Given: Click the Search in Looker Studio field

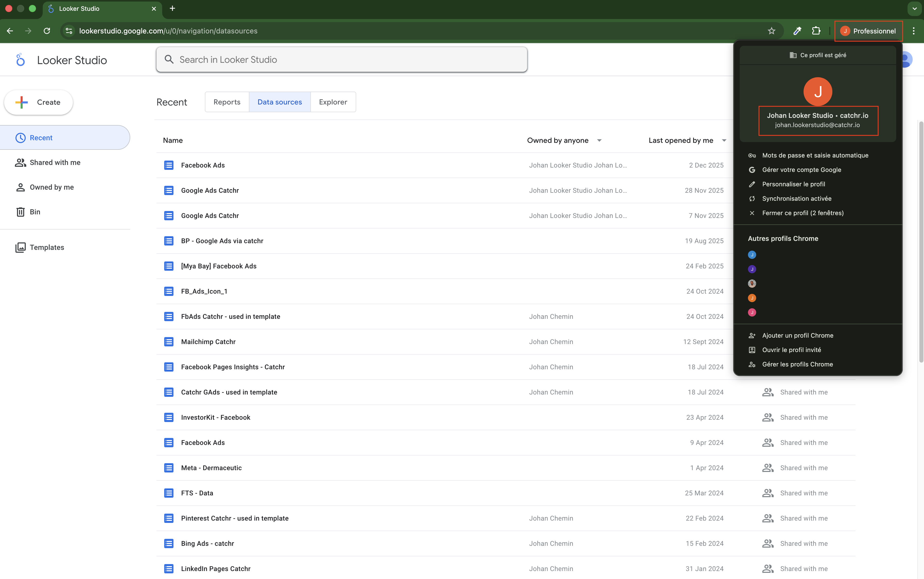Looking at the screenshot, I should [342, 60].
